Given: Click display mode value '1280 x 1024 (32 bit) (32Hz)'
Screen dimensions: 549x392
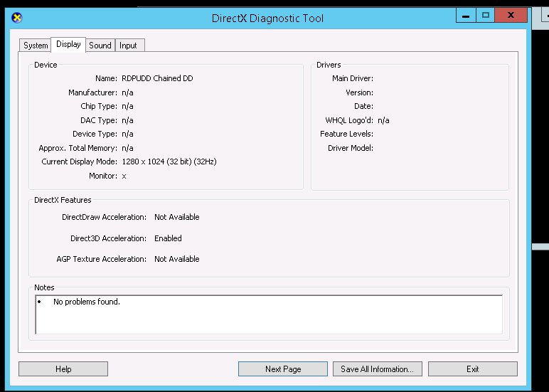Looking at the screenshot, I should click(x=169, y=161).
